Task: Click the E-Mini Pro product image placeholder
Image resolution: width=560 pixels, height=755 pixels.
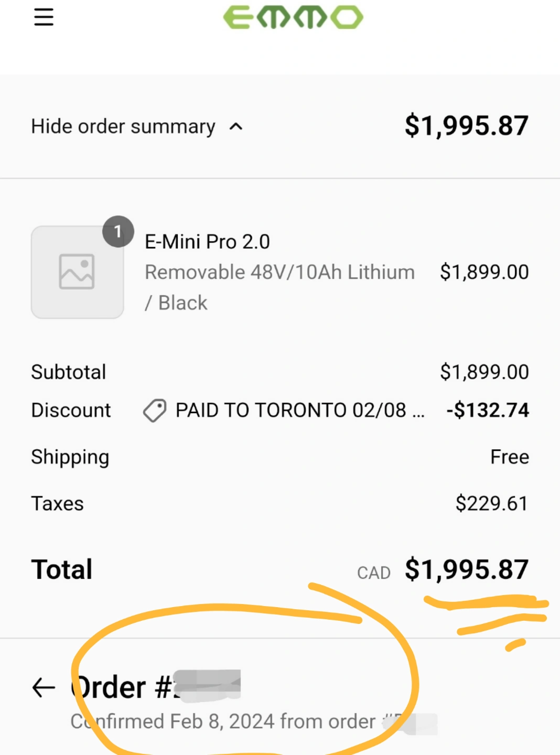Action: coord(77,272)
